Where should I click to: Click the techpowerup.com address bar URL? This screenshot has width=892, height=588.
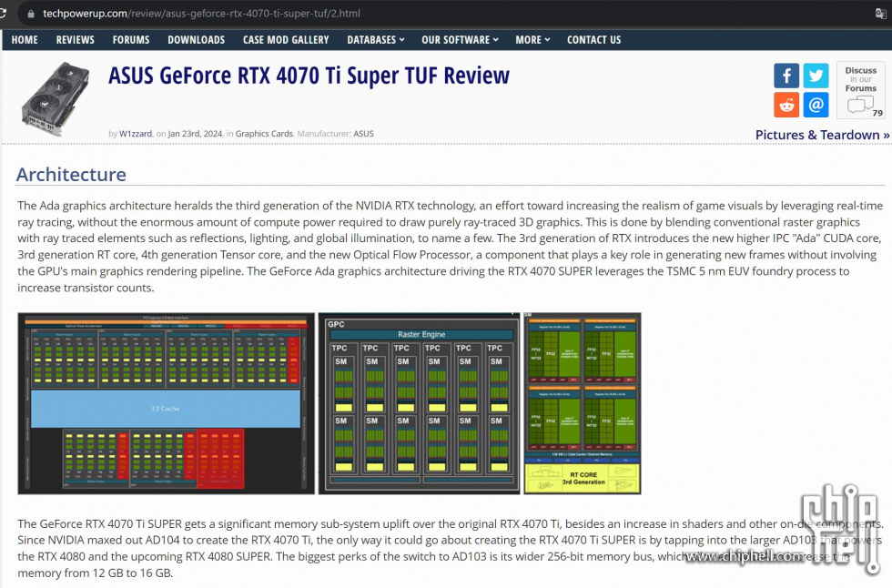click(201, 14)
